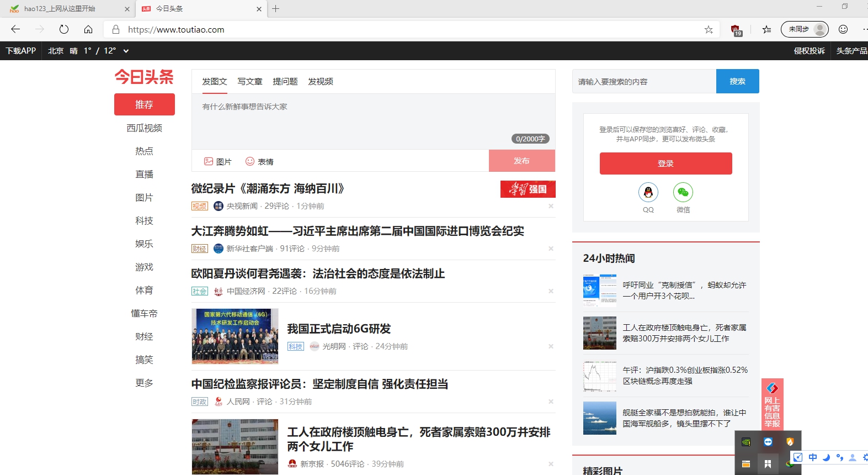Click the 搜索 search button
This screenshot has width=868, height=475.
(x=738, y=81)
